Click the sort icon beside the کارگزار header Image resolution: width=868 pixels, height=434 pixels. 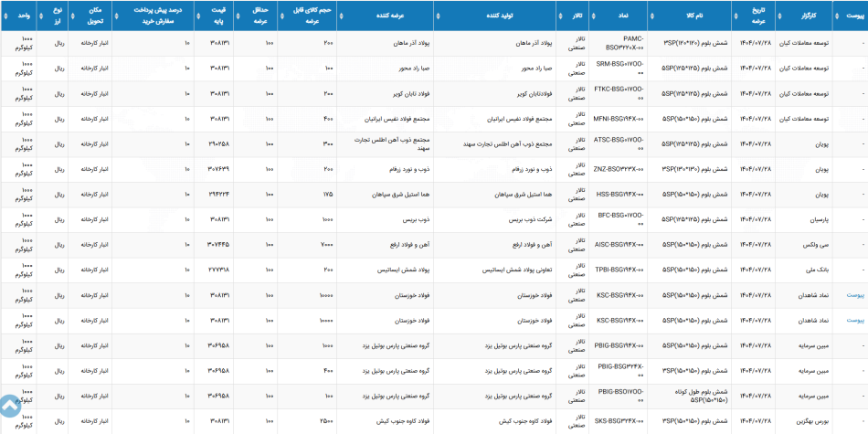click(779, 16)
